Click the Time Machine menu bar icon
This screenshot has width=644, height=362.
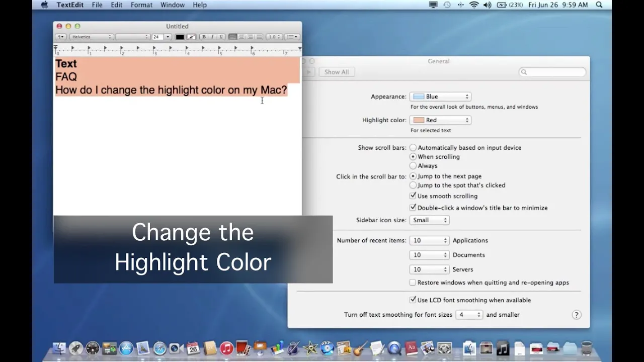(x=447, y=5)
